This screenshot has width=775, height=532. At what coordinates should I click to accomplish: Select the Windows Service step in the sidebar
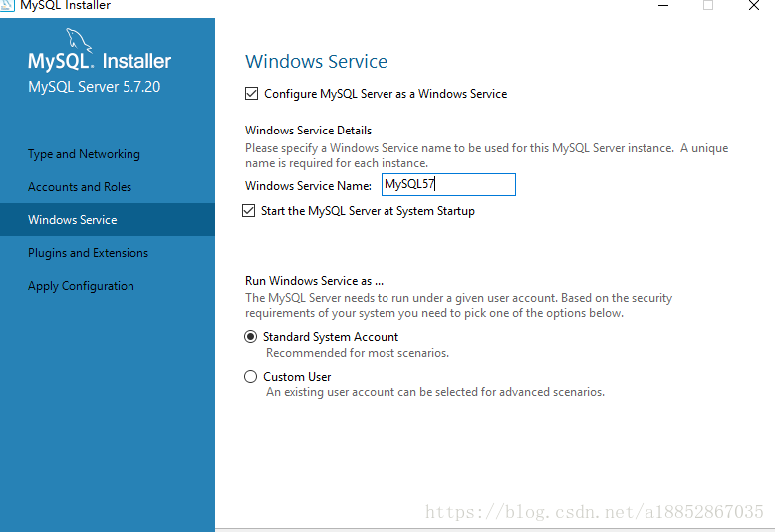coord(108,219)
